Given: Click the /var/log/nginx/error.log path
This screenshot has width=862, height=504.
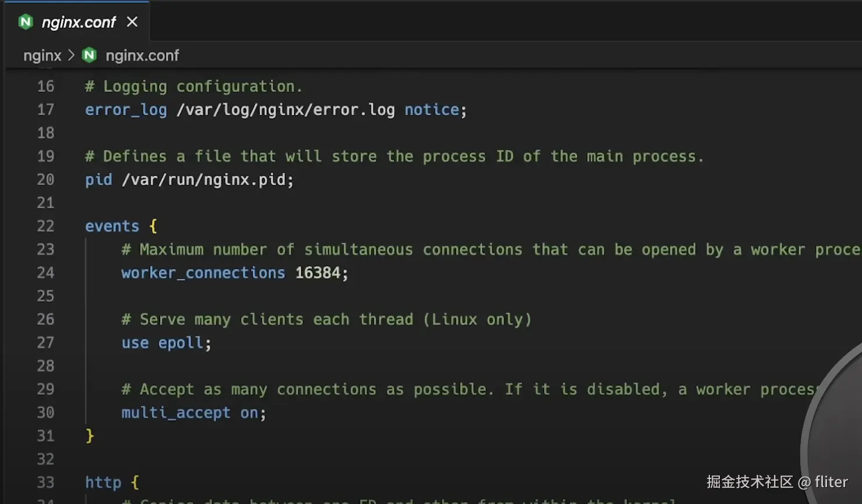Looking at the screenshot, I should point(285,110).
